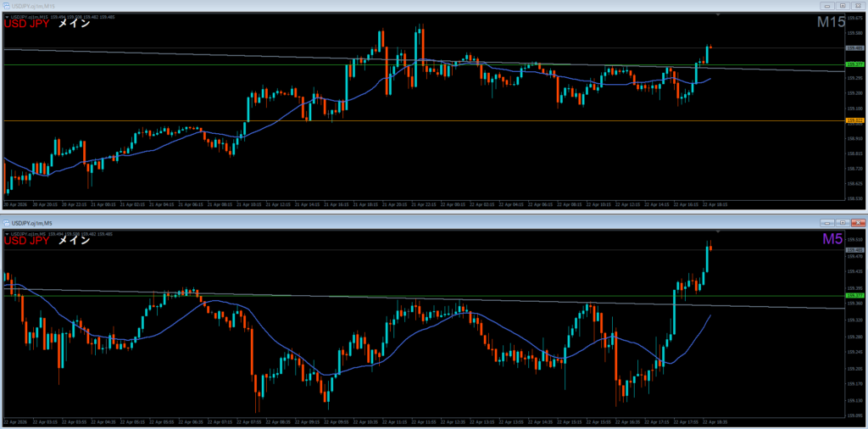Click the green 159.377 price tag in M5 chart
Image resolution: width=868 pixels, height=429 pixels.
point(855,296)
